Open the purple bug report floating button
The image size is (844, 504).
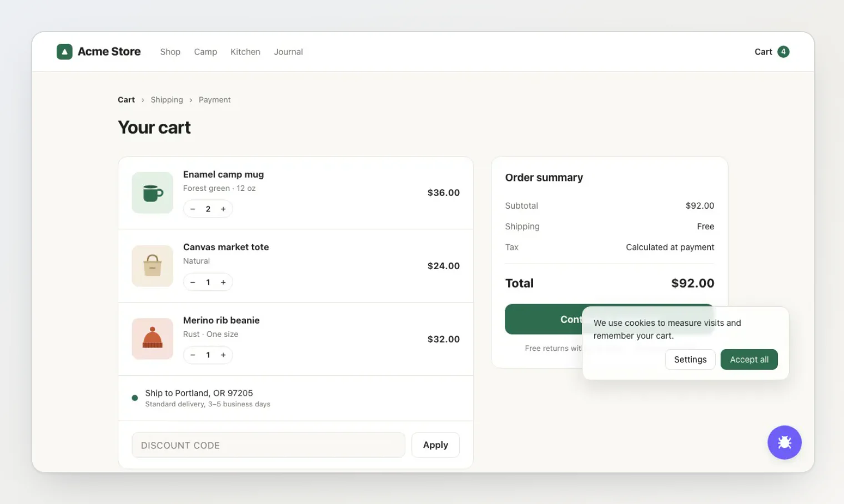point(784,442)
